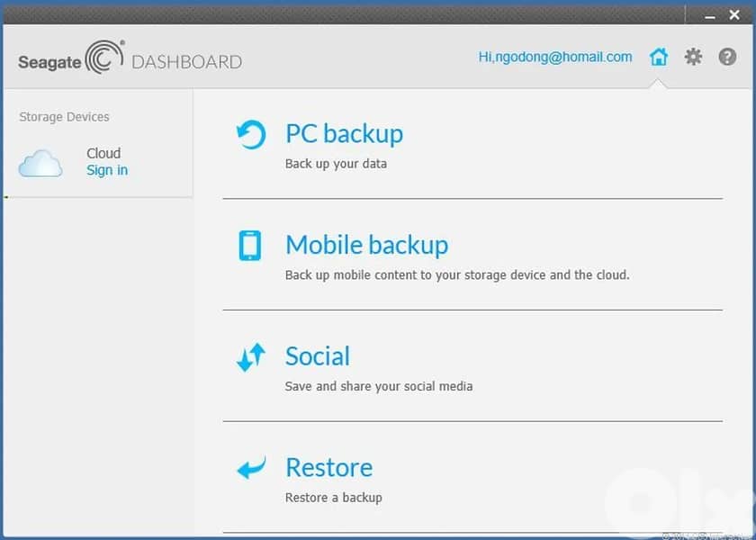Click "Back up mobile content" description text
Viewport: 756px width, 540px height.
[x=457, y=275]
